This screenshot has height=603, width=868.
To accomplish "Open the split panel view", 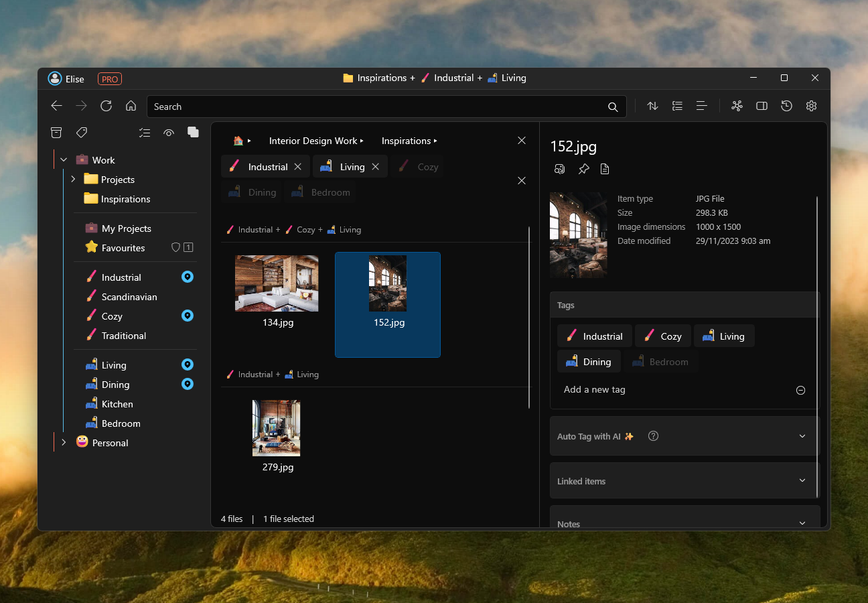I will (762, 106).
